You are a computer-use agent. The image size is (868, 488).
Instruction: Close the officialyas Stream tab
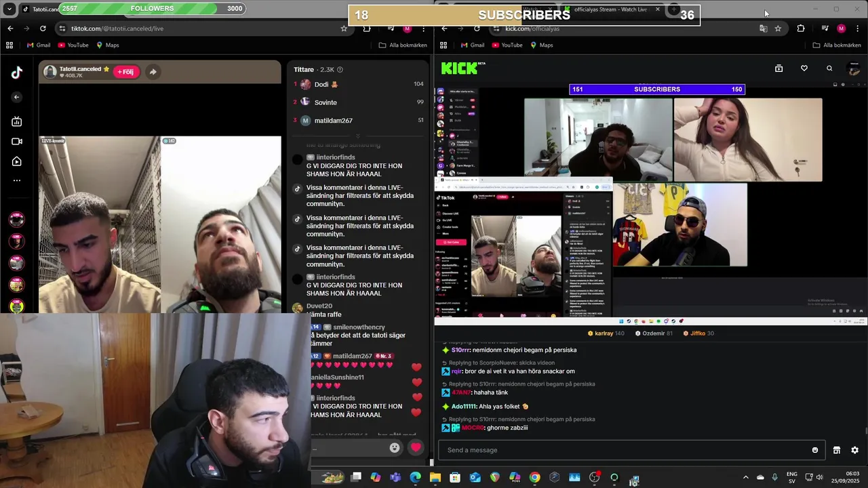(657, 9)
